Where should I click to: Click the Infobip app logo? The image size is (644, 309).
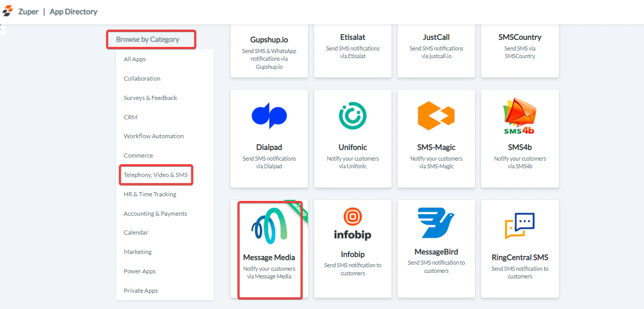[x=353, y=224]
